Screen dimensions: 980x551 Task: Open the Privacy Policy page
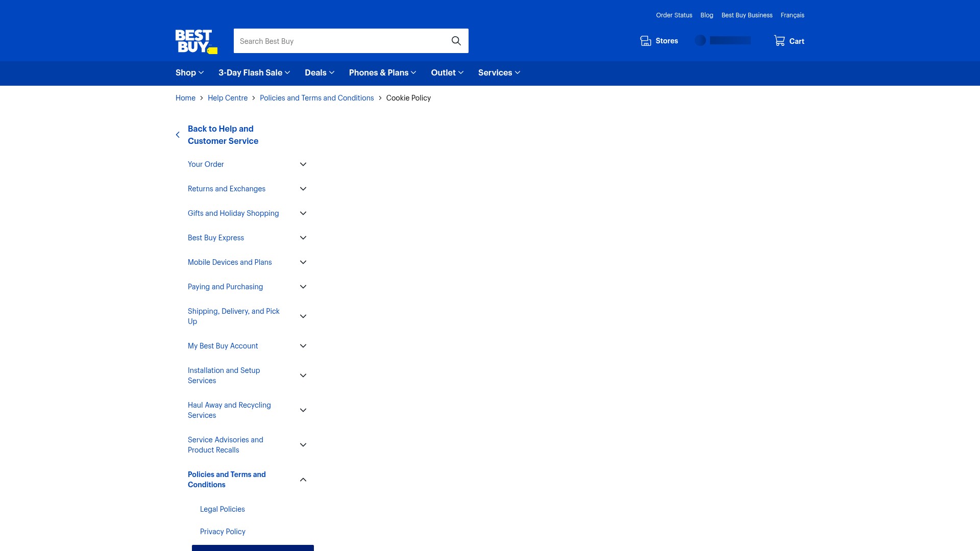[223, 532]
